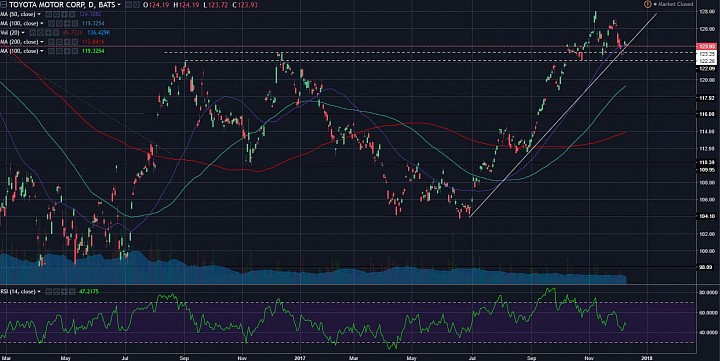Delete the Vol (20) indicator with X icon
Screen dimensions: 720x361
pyautogui.click(x=56, y=33)
